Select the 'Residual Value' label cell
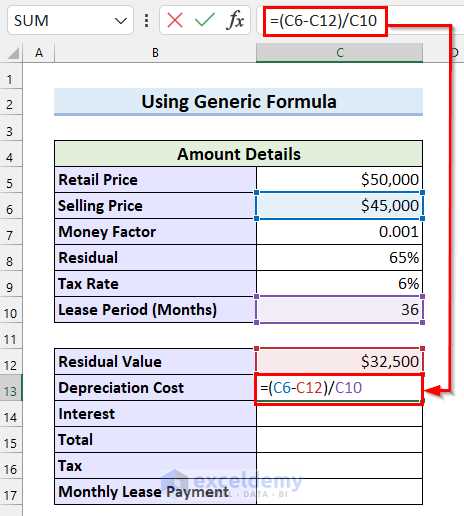Screen dimensions: 464x516 pos(155,362)
